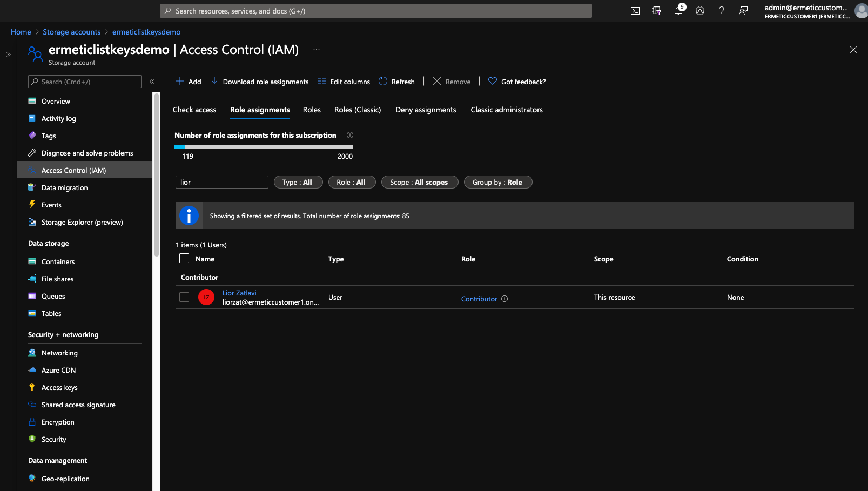This screenshot has width=868, height=491.
Task: Focus the name filter field containing lior
Action: coord(222,182)
